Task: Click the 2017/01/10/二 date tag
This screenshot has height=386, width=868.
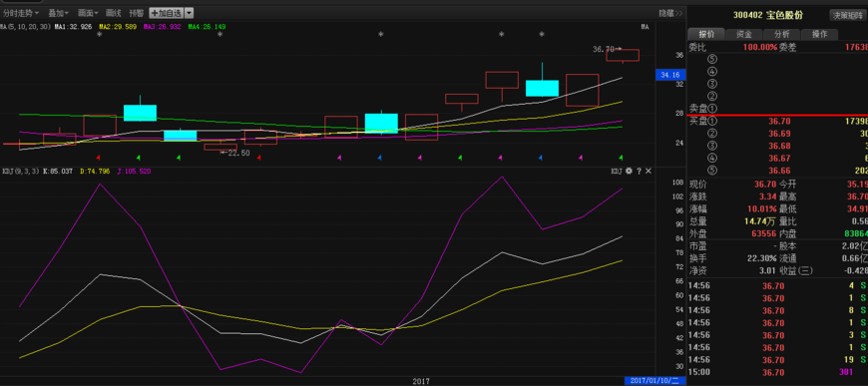Action: coord(654,381)
